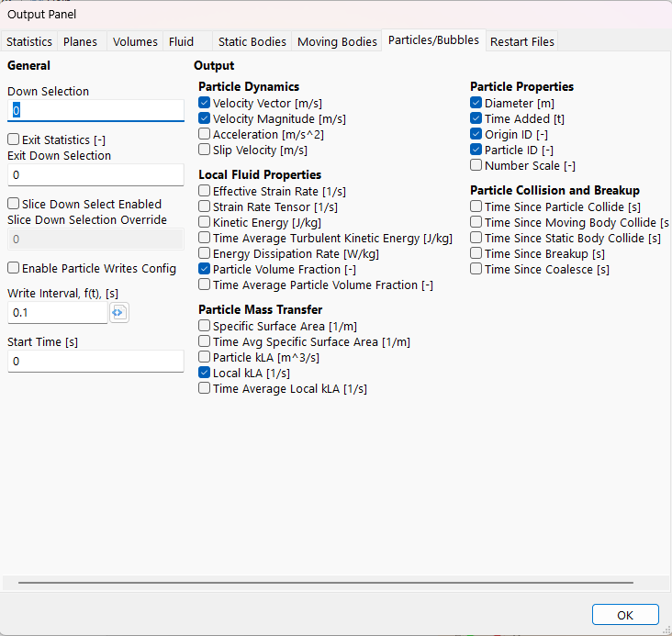Image resolution: width=672 pixels, height=636 pixels.
Task: Open the Moving Bodies tab
Action: pos(337,41)
